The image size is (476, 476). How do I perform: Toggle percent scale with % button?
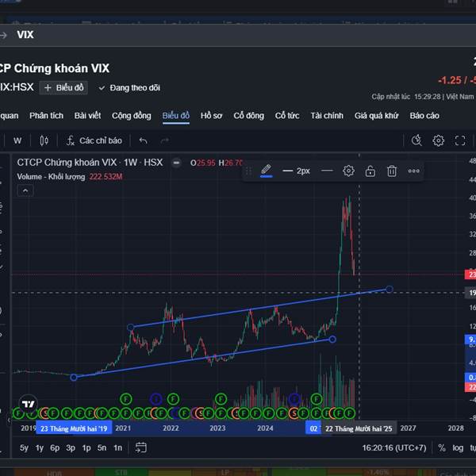click(442, 447)
